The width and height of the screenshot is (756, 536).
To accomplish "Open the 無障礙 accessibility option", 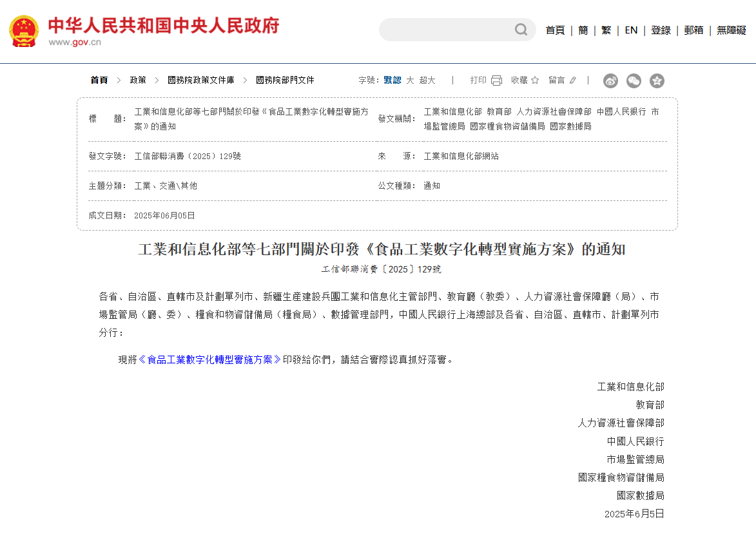I will coord(730,30).
